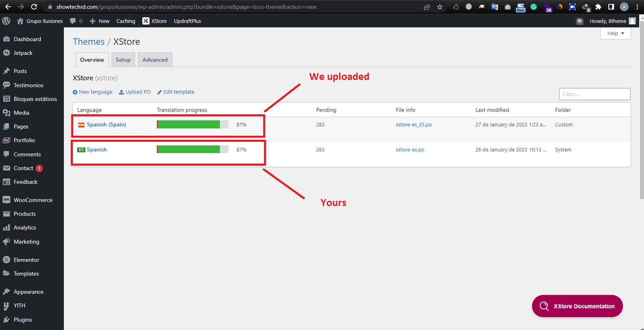Open WooCommerce in the sidebar

click(32, 200)
